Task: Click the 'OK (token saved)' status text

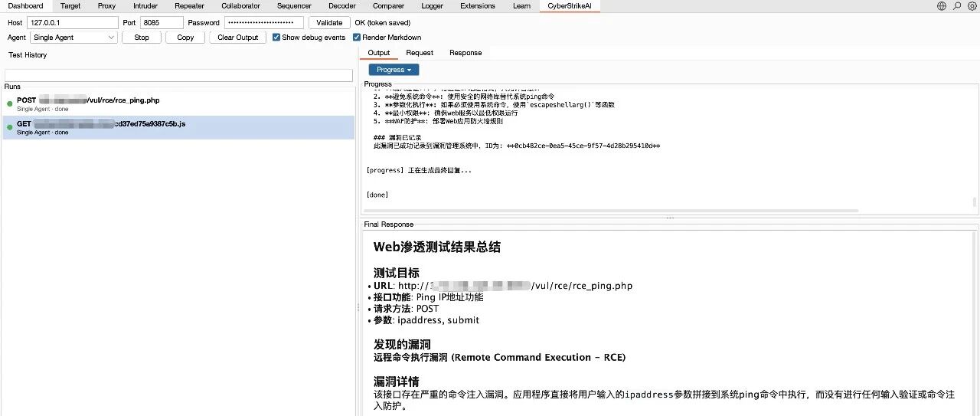Action: point(382,23)
